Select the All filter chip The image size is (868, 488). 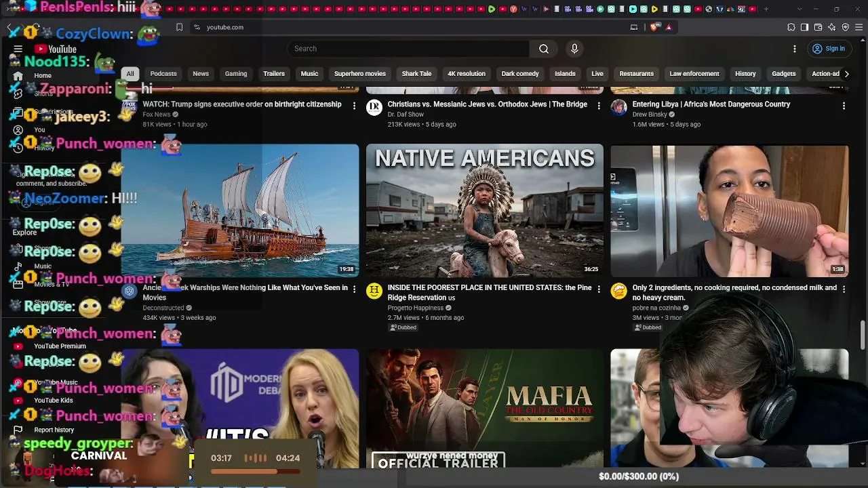(130, 74)
